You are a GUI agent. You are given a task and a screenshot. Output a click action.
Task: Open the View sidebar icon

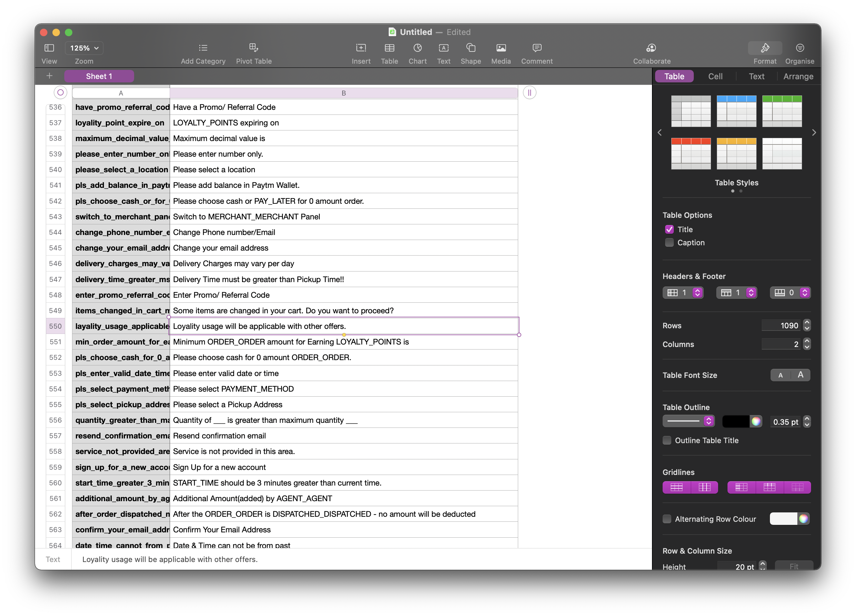49,48
